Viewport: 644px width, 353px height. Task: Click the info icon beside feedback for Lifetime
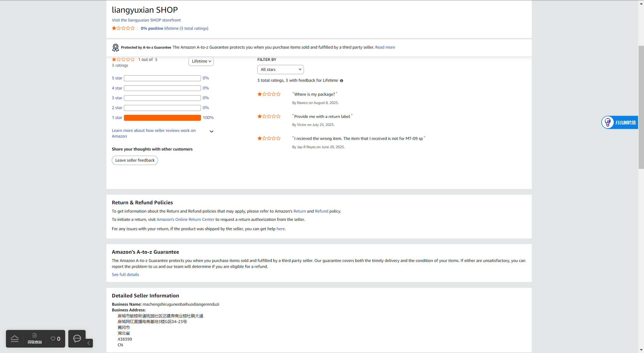point(341,81)
